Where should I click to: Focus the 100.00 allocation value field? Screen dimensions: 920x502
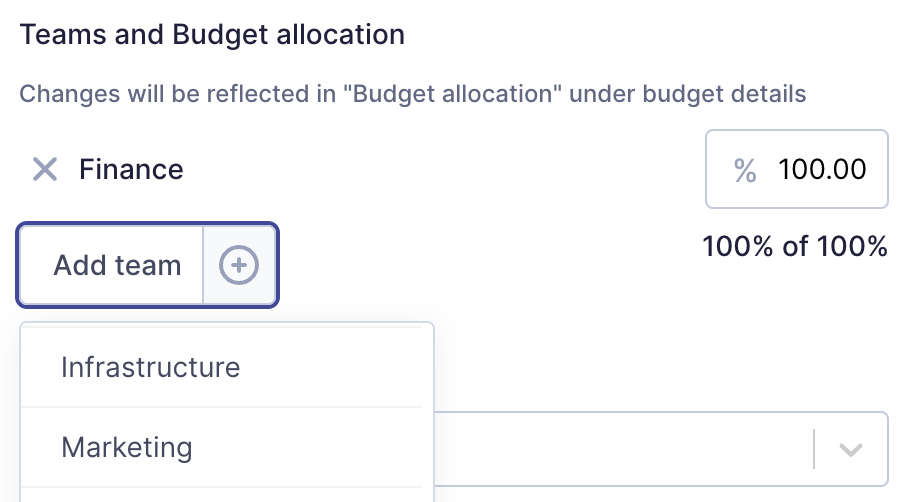coord(797,169)
